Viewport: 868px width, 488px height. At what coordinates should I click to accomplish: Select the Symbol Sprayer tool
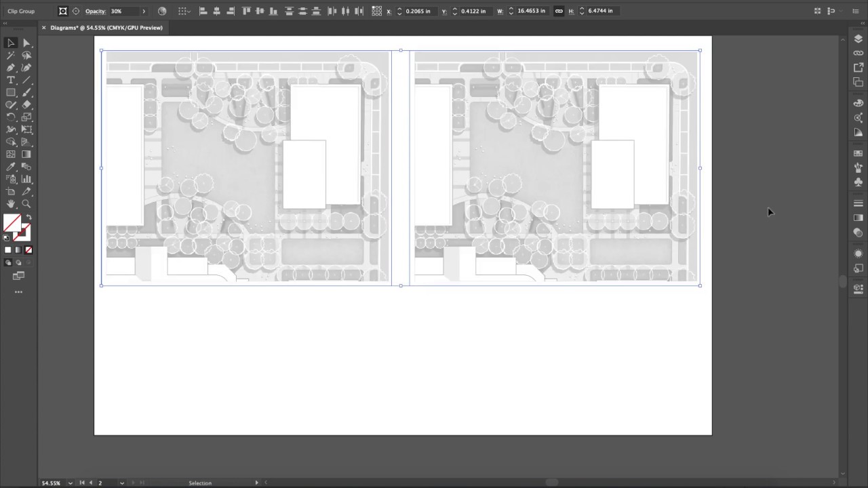[11, 179]
